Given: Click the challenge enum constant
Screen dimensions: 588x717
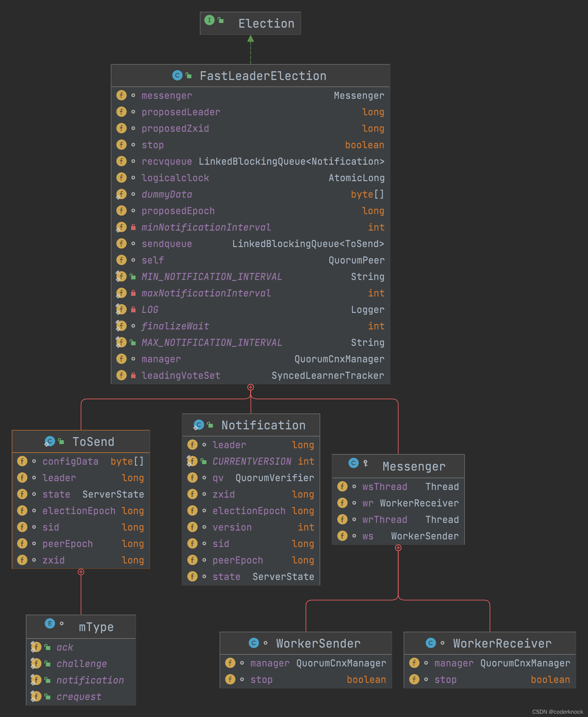Looking at the screenshot, I should coord(82,663).
